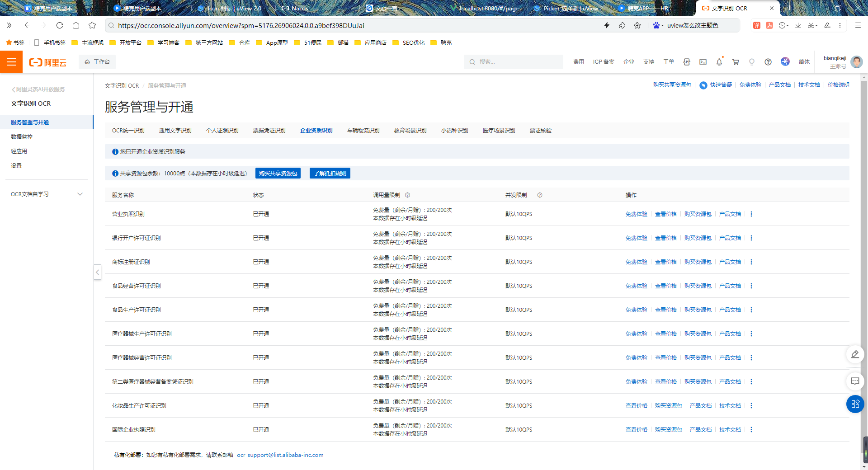The image size is (868, 470).
Task: Click the browser address bar URL
Action: click(241, 26)
